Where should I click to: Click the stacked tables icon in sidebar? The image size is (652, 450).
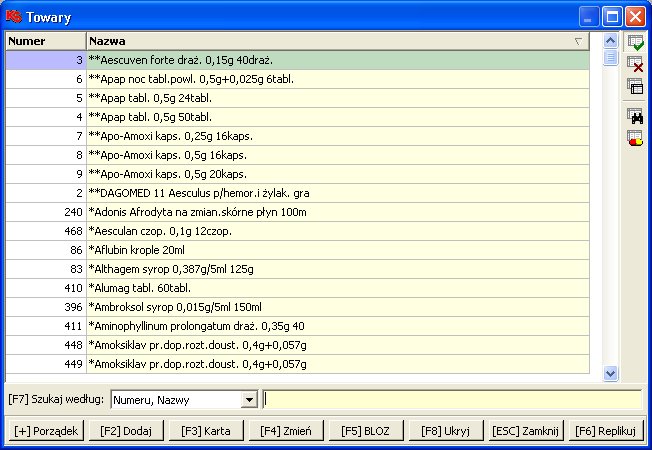[635, 86]
